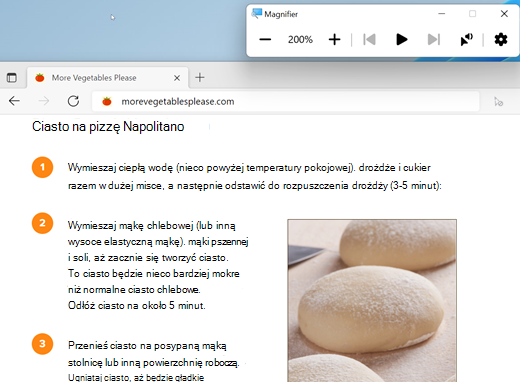520x382 pixels.
Task: Minimize the Magnifier window
Action: click(x=442, y=14)
